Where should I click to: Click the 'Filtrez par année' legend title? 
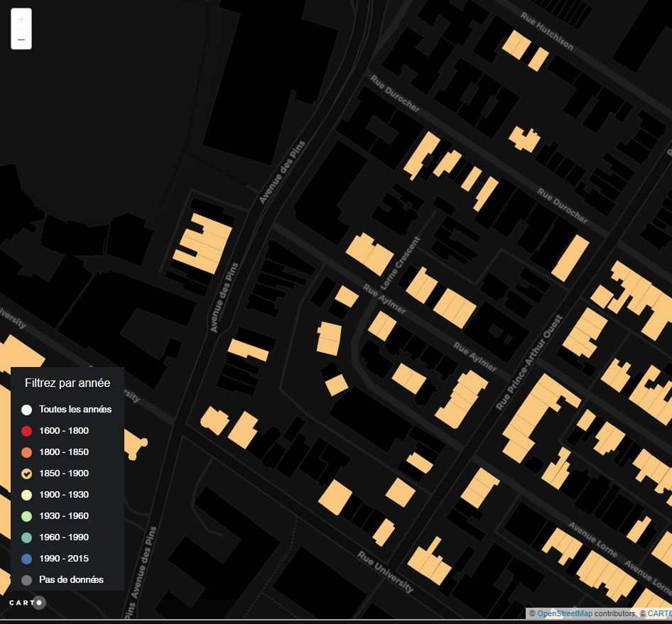67,383
